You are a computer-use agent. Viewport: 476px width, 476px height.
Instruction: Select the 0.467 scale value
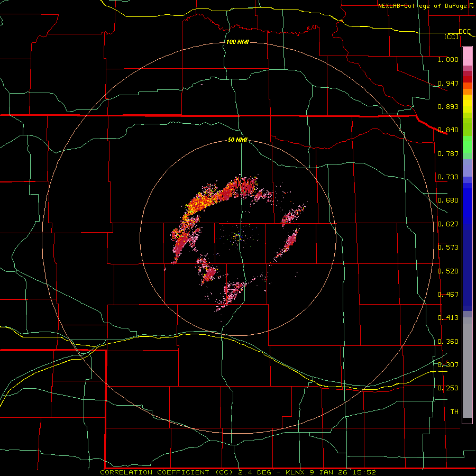click(x=448, y=295)
